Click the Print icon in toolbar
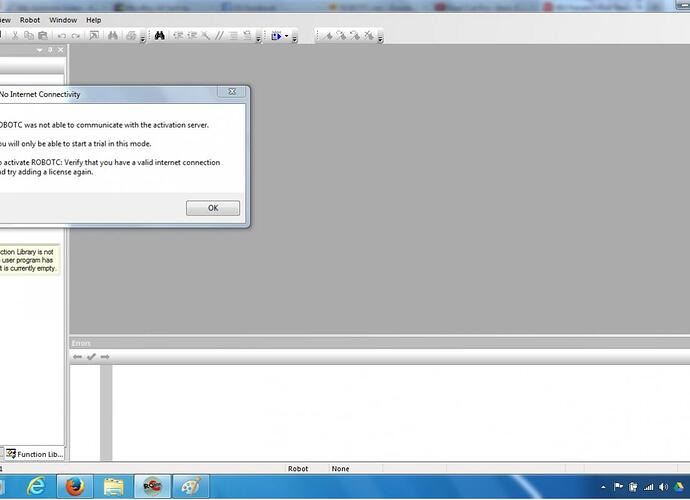Image resolution: width=690 pixels, height=500 pixels. pos(131,36)
